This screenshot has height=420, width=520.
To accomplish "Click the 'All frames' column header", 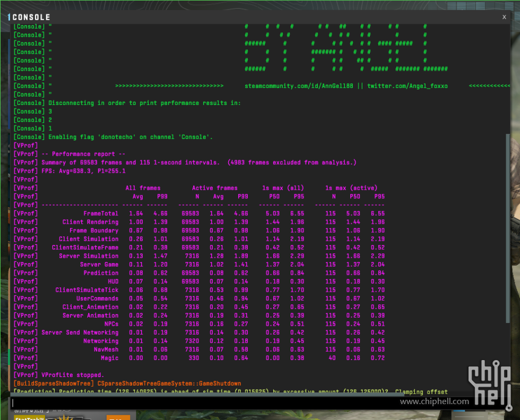I will (143, 188).
